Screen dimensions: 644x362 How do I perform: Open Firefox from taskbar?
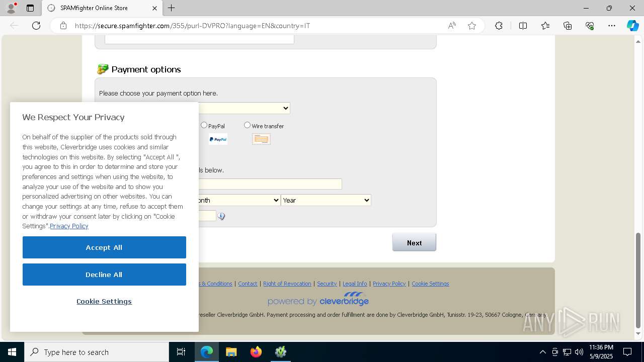pyautogui.click(x=256, y=352)
